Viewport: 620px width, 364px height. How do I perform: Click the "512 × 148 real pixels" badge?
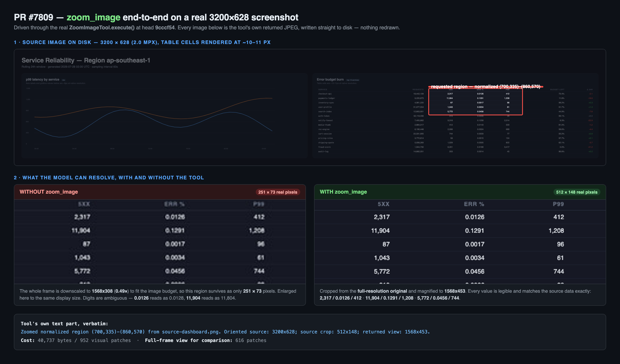tap(577, 192)
